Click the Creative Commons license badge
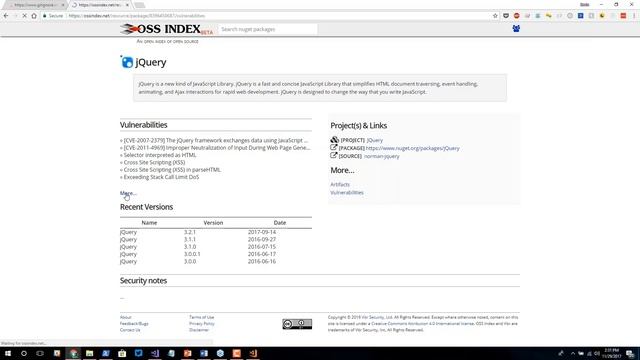 click(297, 324)
